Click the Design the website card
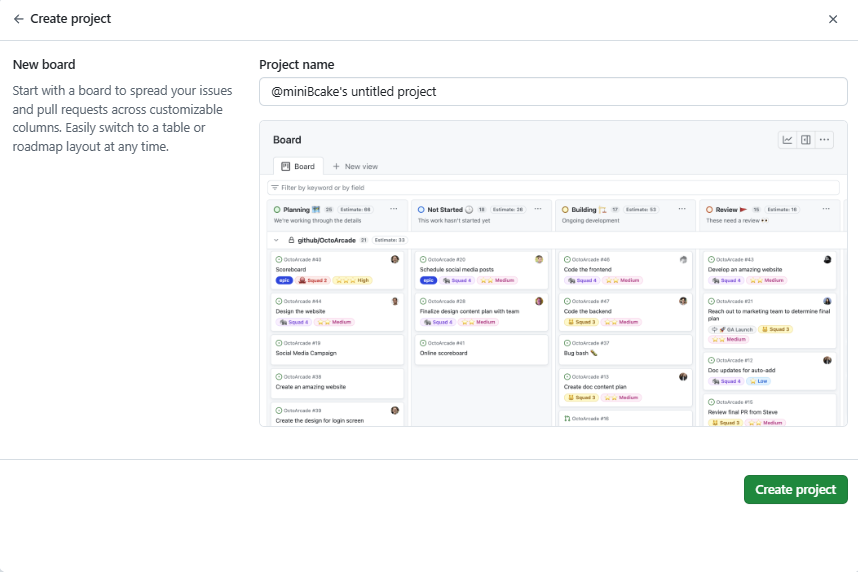The image size is (858, 572). pyautogui.click(x=337, y=312)
